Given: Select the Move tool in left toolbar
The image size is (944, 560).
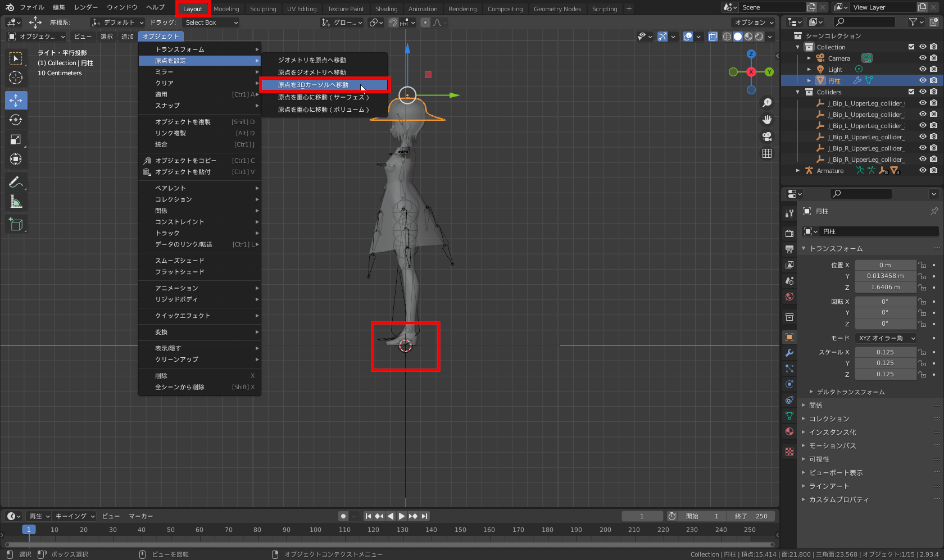Looking at the screenshot, I should click(16, 101).
